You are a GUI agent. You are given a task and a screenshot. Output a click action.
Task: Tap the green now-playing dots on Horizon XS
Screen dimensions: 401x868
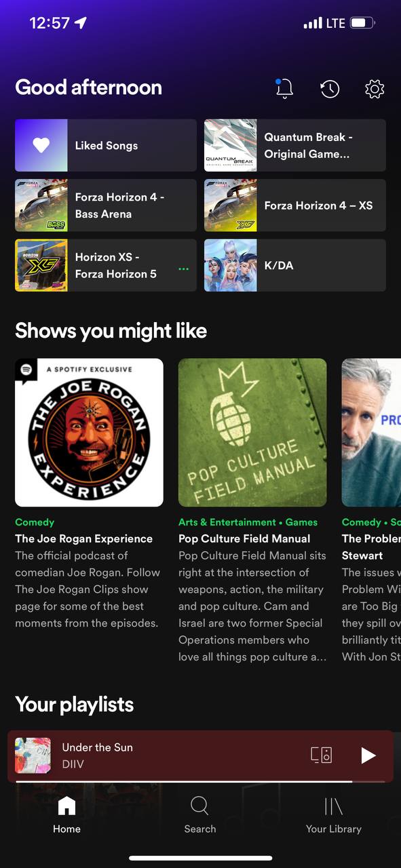coord(183,269)
